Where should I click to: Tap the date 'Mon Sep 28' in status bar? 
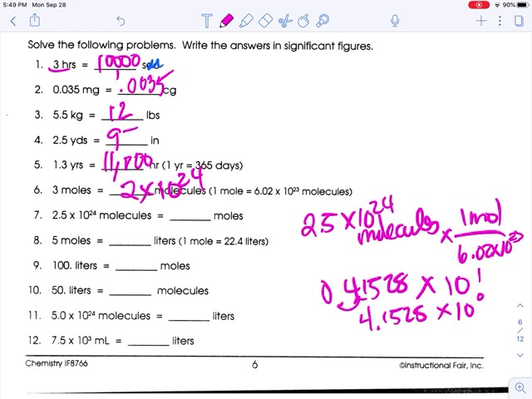49,5
